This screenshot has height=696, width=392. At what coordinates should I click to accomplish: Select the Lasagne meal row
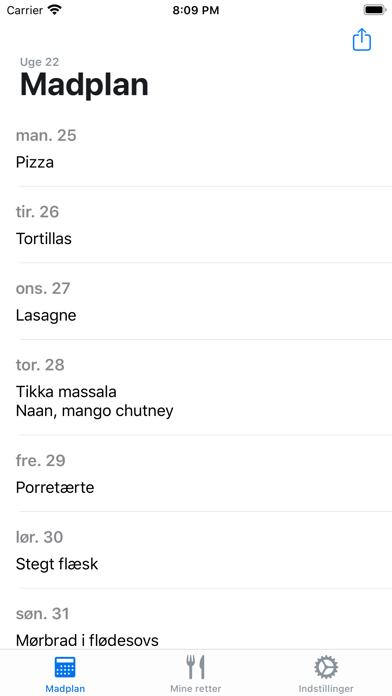(196, 301)
